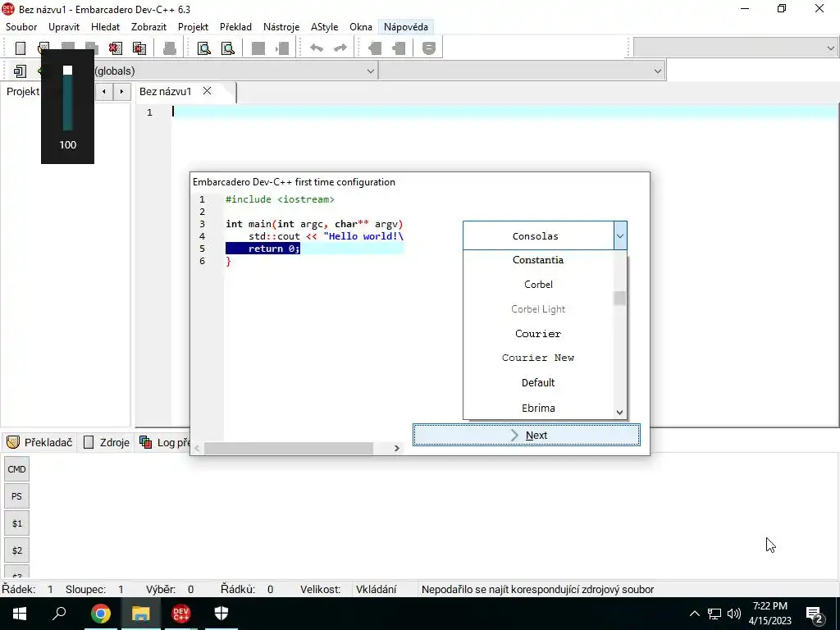
Task: Open Windows taskbar search
Action: [59, 614]
